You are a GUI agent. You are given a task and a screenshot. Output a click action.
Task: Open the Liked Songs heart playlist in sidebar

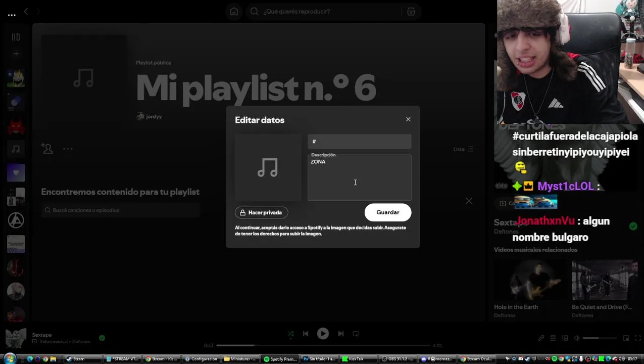(16, 173)
